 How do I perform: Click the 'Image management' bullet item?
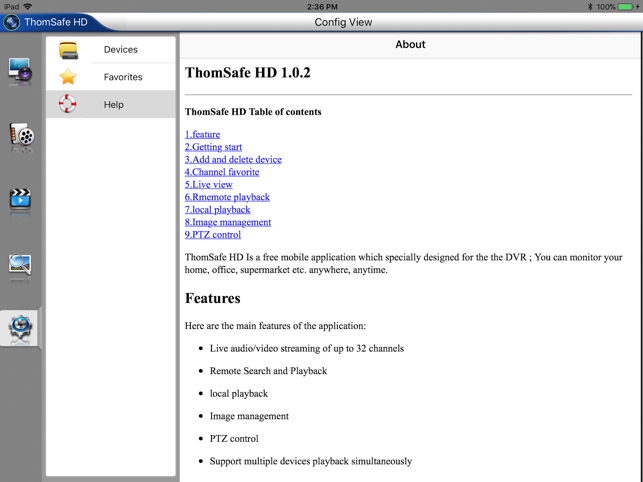(249, 416)
